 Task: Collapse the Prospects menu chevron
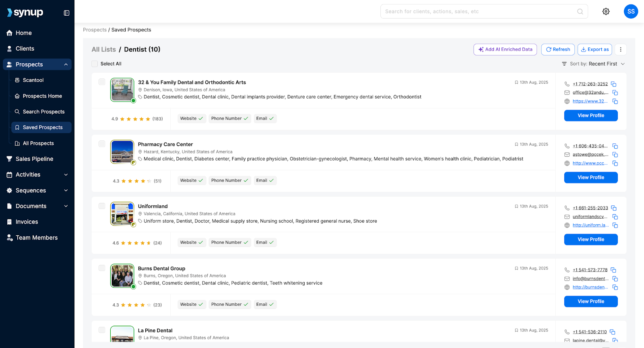tap(66, 64)
